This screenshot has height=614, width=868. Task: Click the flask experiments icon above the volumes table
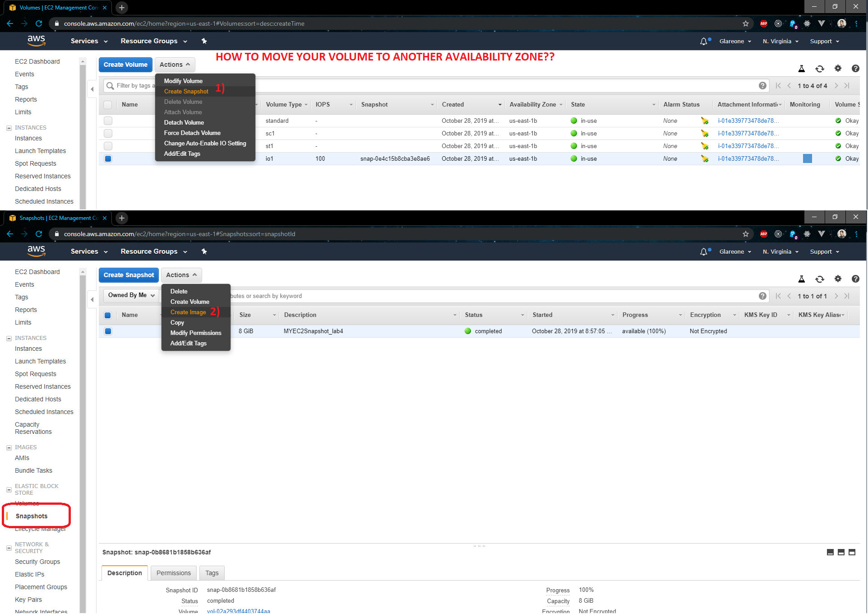tap(801, 69)
